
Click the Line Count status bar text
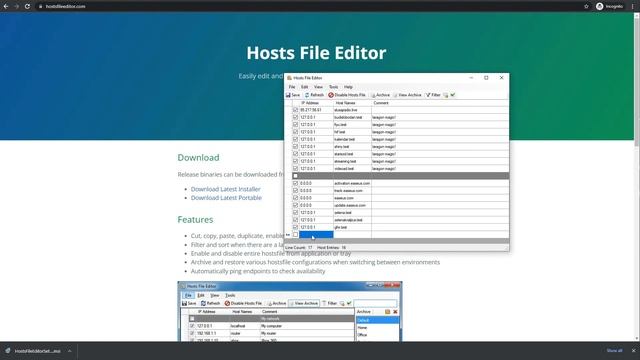299,248
